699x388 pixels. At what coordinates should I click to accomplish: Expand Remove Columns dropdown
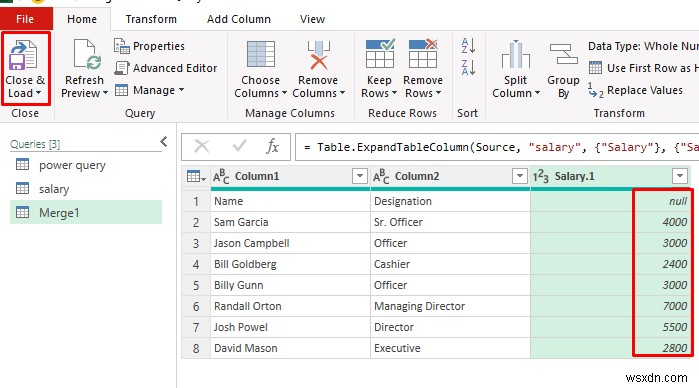point(342,93)
